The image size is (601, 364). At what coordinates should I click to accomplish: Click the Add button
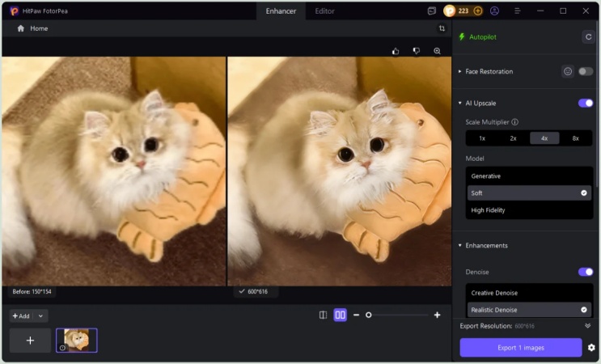tap(22, 315)
